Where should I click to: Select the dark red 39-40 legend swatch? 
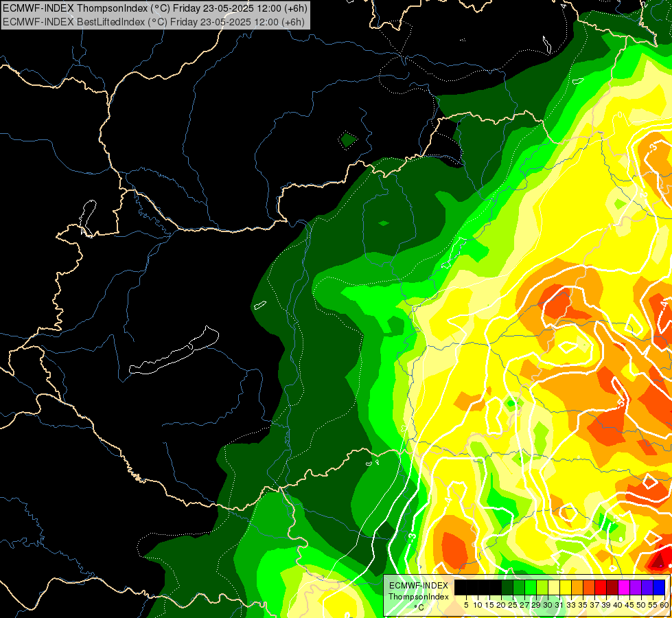pos(612,588)
